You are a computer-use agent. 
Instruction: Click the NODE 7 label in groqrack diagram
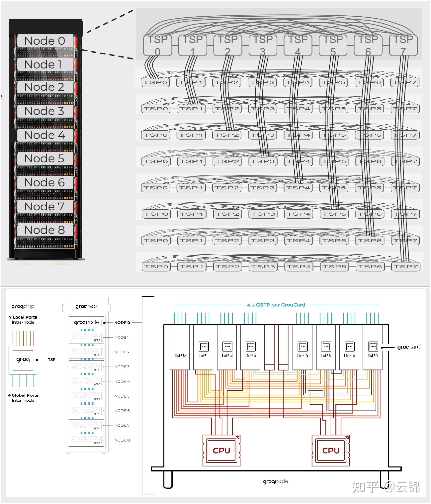122,425
